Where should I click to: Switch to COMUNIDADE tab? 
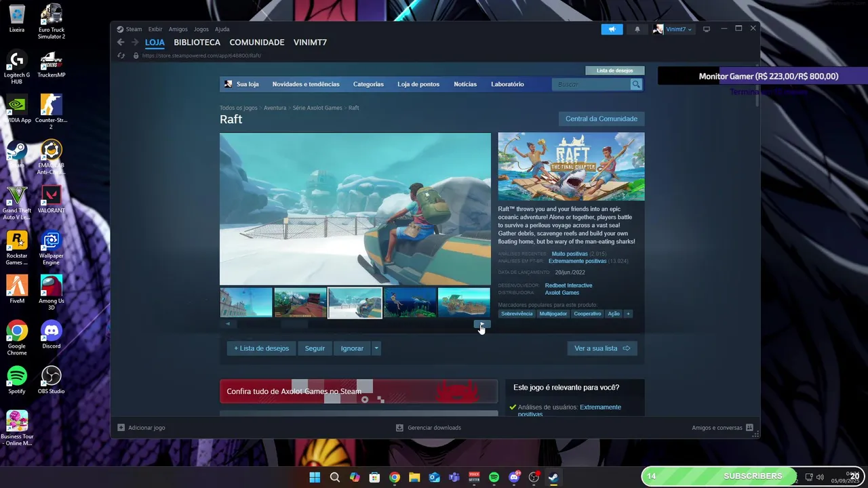(x=257, y=42)
